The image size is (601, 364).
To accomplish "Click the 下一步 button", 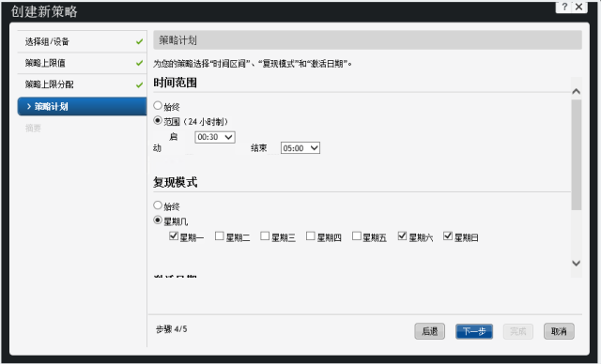I will (x=474, y=331).
